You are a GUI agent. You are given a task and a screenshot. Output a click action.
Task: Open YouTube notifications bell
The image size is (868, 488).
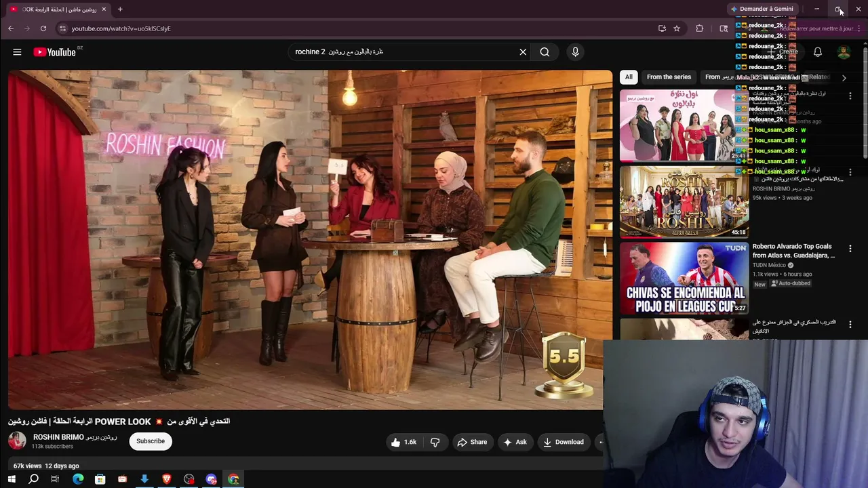tap(818, 52)
